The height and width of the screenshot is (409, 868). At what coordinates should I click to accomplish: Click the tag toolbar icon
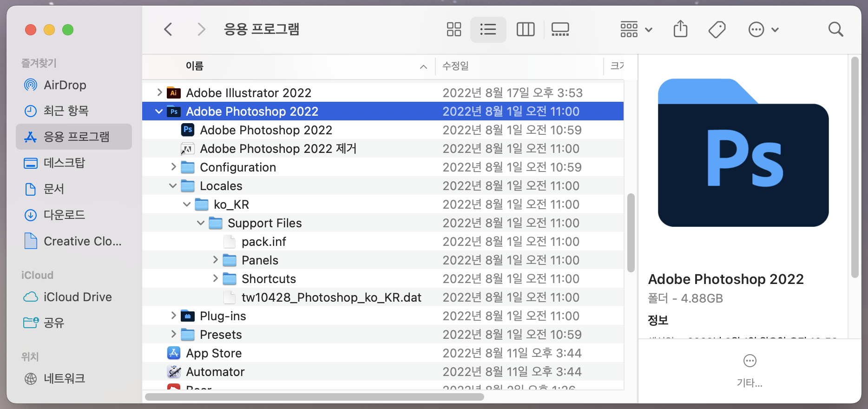pos(717,29)
